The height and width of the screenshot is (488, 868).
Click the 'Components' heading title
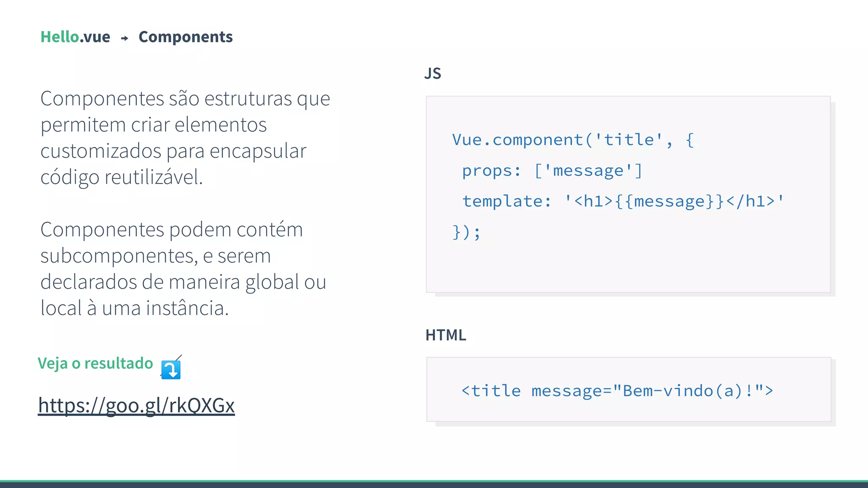[x=186, y=37]
